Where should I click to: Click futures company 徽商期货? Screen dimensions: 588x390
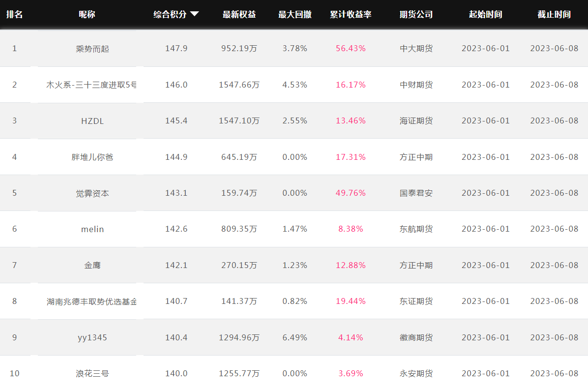pyautogui.click(x=416, y=337)
